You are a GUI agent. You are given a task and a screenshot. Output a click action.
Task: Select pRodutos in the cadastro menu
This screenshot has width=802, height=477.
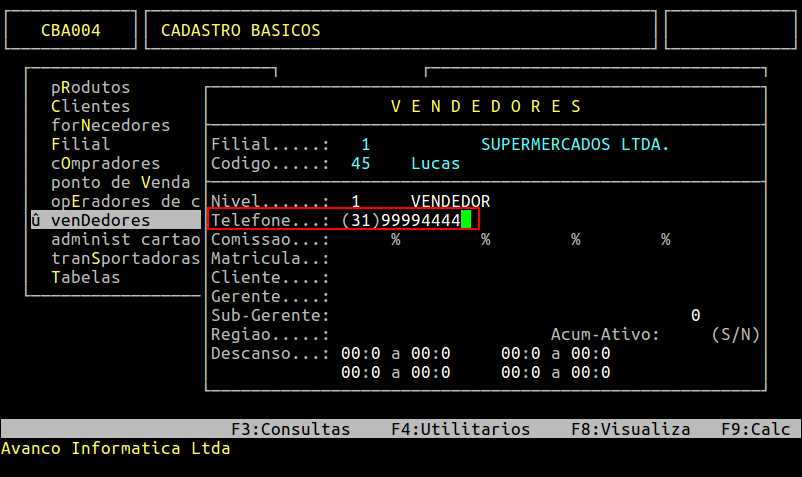click(x=91, y=87)
